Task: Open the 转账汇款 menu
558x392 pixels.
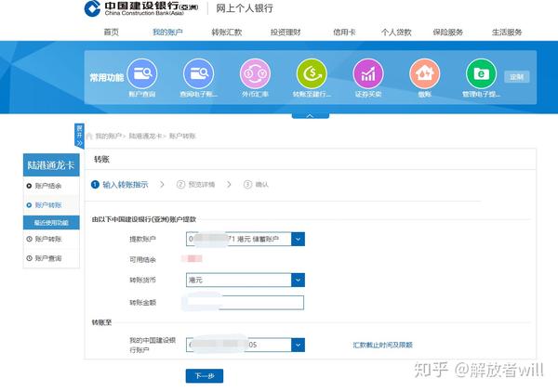Action: 227,33
